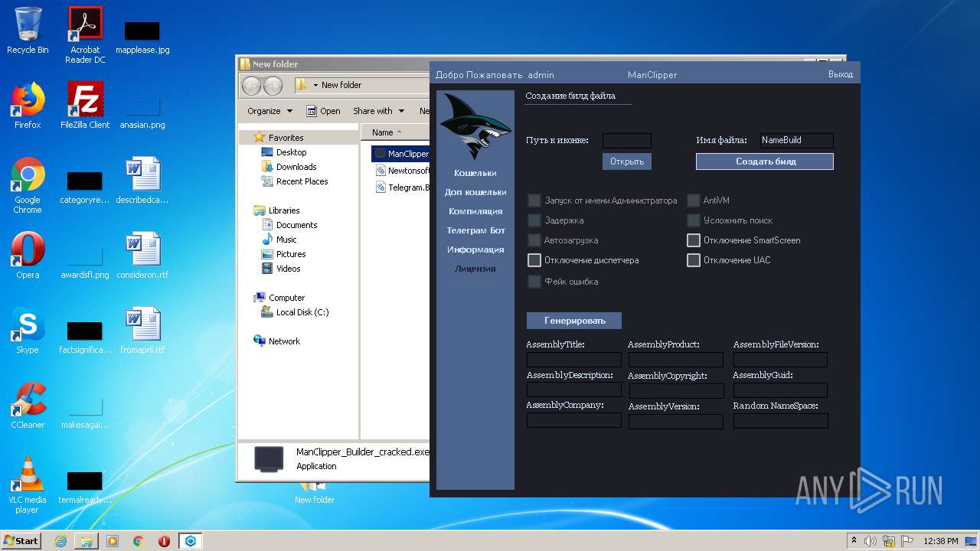Open consideron.rtf document icon

tap(142, 256)
